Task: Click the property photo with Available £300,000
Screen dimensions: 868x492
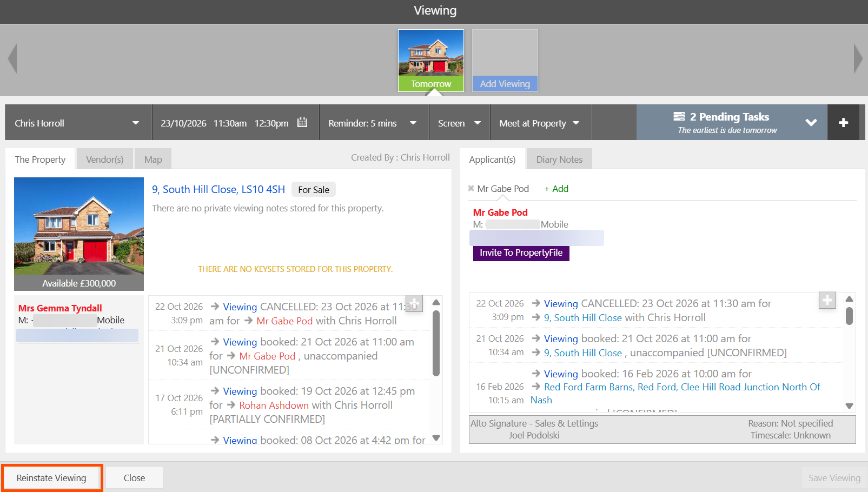Action: 79,234
